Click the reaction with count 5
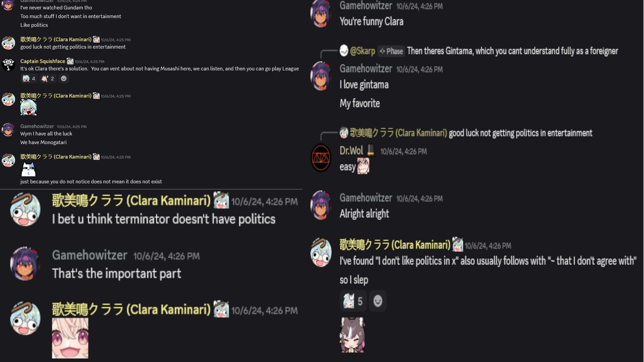 pos(353,301)
